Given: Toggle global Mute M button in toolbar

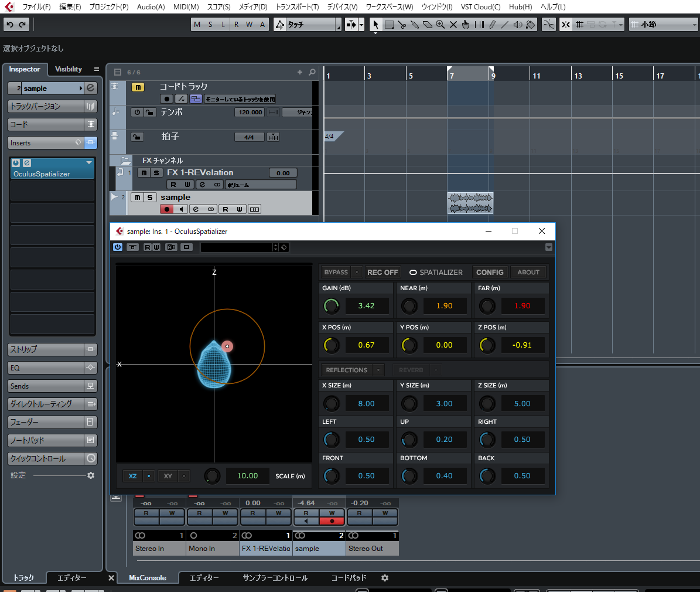Looking at the screenshot, I should click(x=197, y=25).
